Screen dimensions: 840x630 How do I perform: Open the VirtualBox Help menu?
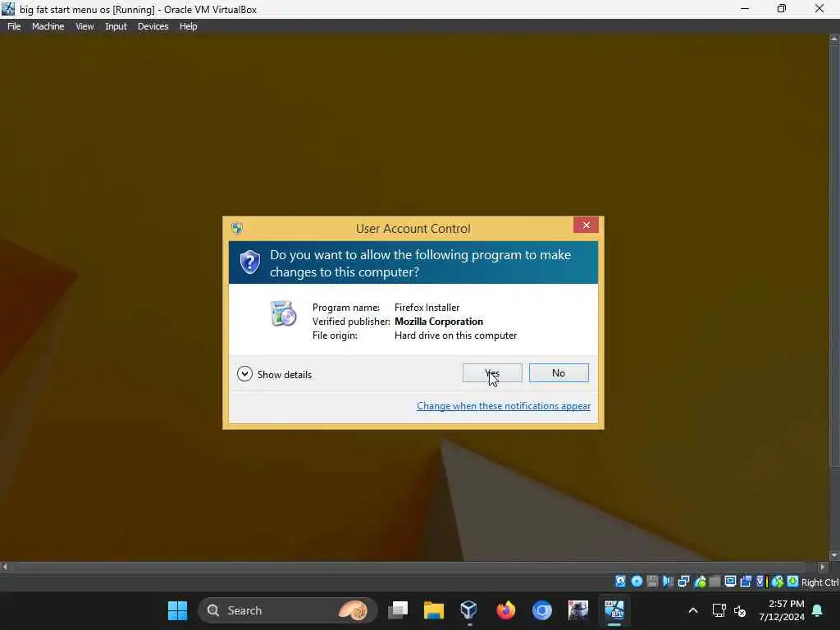[x=188, y=26]
